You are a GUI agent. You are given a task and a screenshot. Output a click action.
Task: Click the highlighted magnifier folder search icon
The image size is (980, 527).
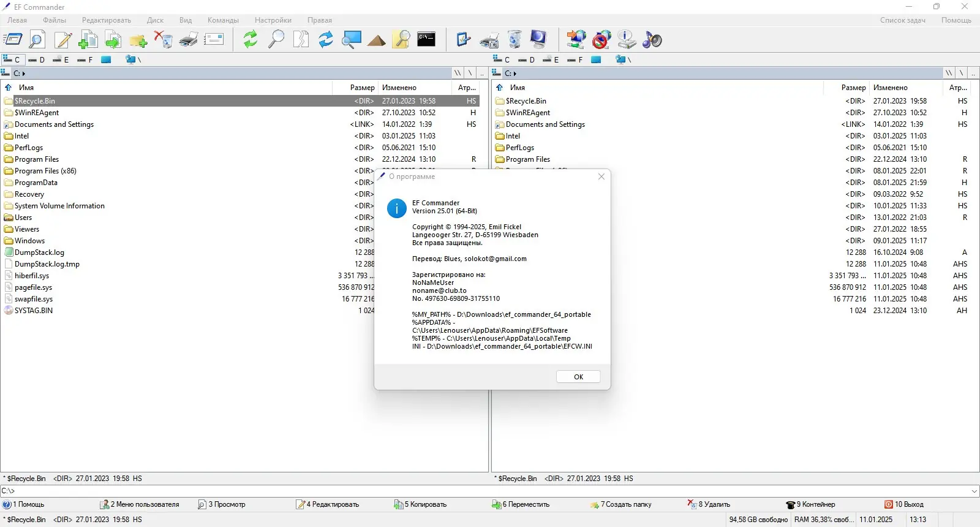[402, 40]
